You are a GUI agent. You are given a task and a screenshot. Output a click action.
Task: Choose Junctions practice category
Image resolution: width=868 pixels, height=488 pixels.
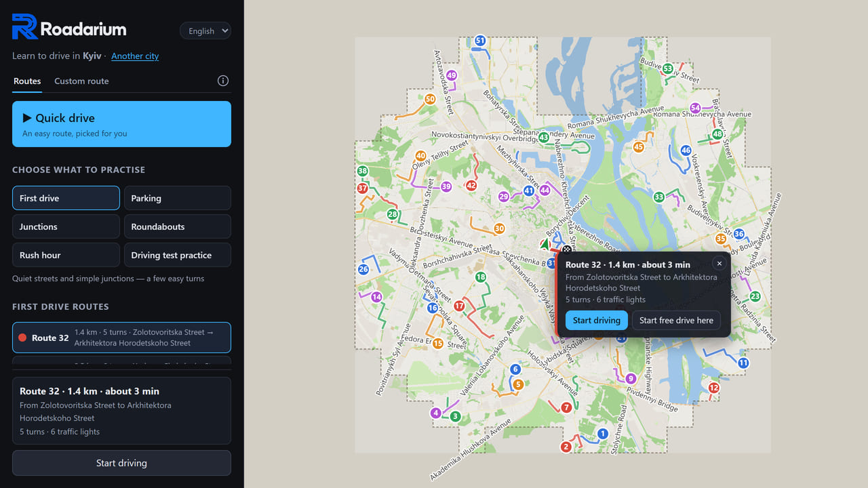(x=66, y=226)
